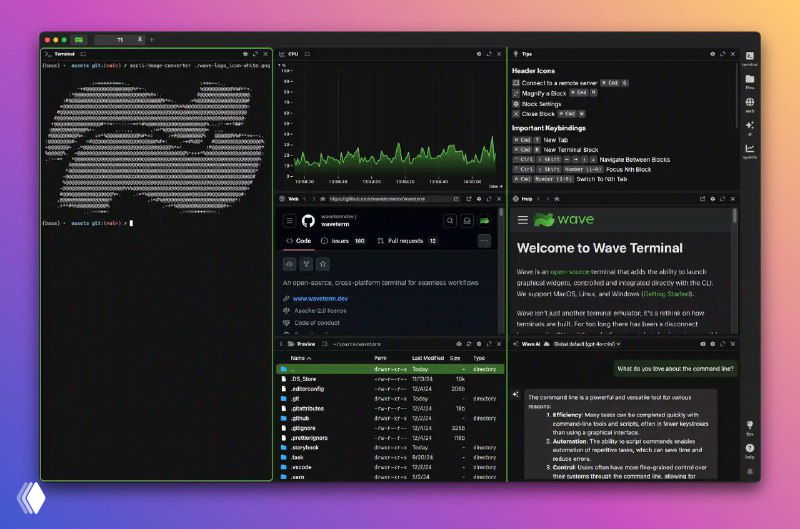800x529 pixels.
Task: Open the Help block in an external window
Action: [x=702, y=199]
